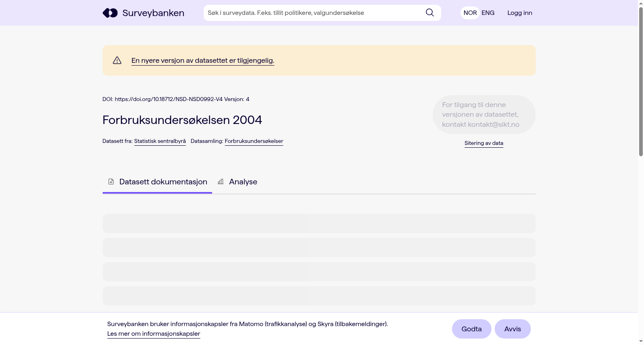
Task: Click the Surveybanken site title
Action: pos(153,13)
